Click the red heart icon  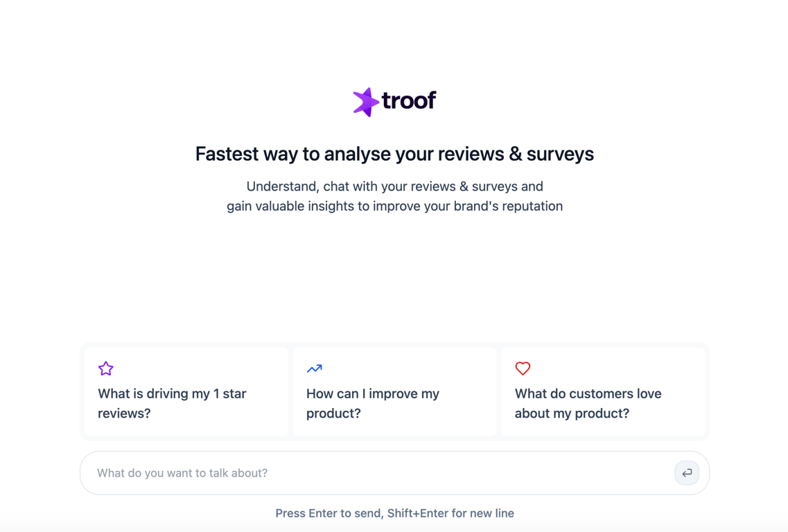point(523,369)
